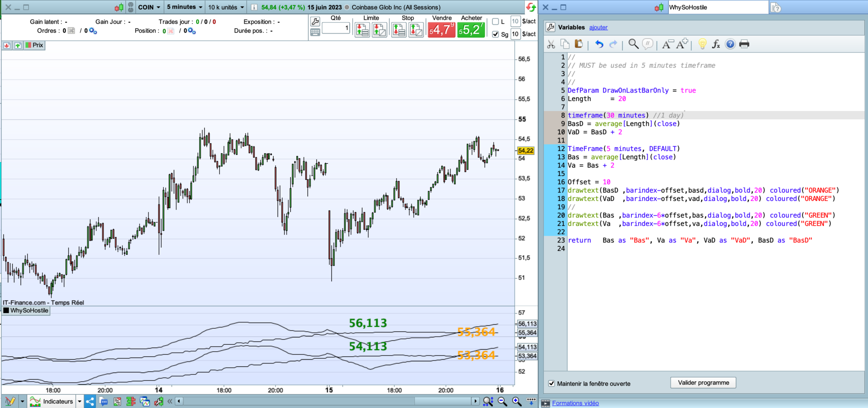Click the green up-arrow icon beside Prix
This screenshot has width=868, height=408.
pyautogui.click(x=18, y=45)
